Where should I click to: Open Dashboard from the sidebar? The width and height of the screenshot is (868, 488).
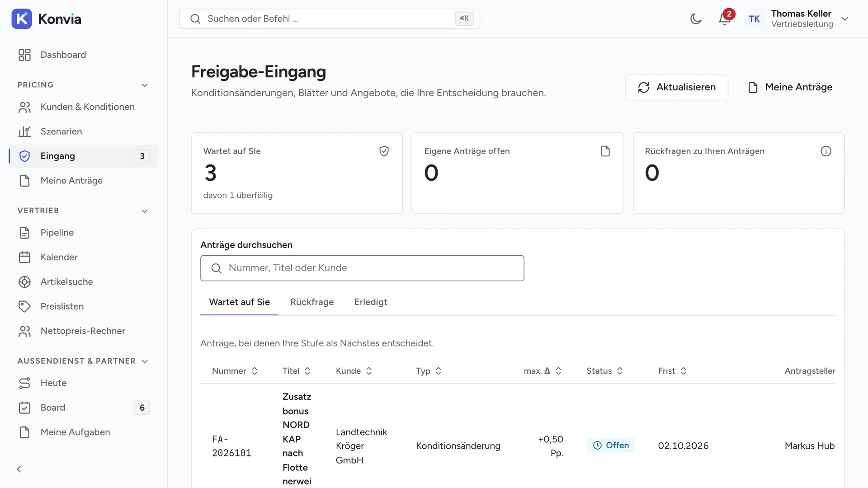click(84, 55)
